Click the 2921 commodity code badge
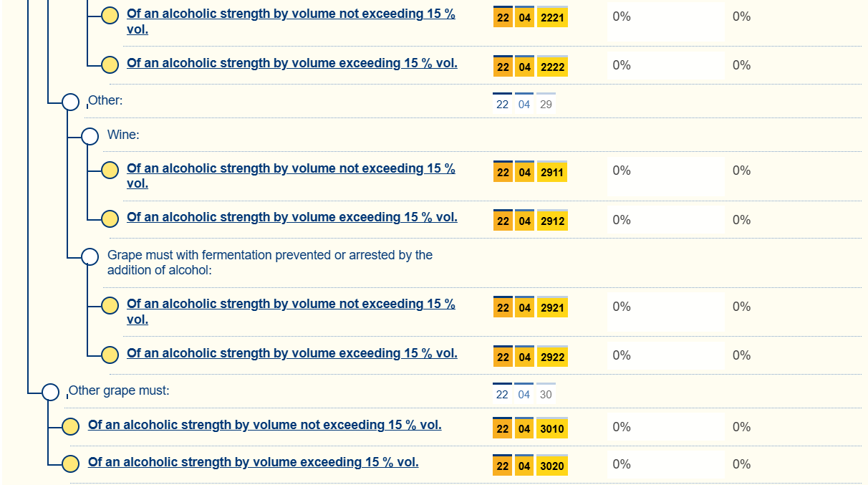 coord(552,308)
